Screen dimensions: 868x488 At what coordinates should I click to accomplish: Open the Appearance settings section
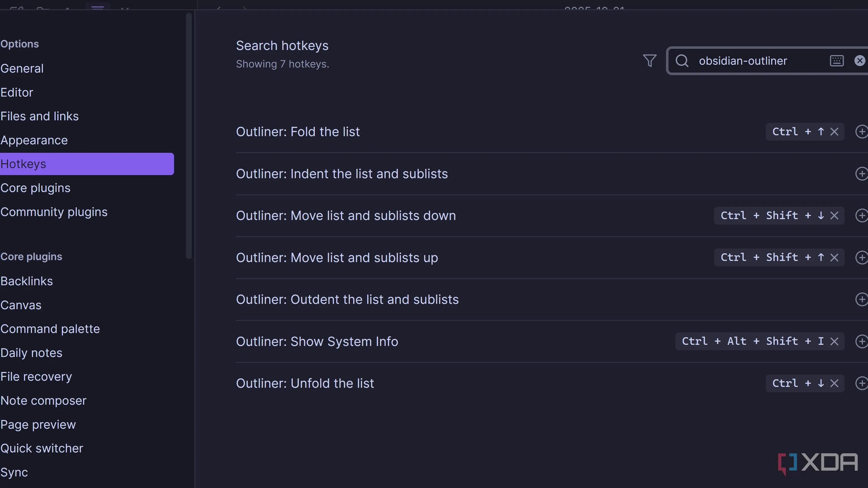point(34,140)
